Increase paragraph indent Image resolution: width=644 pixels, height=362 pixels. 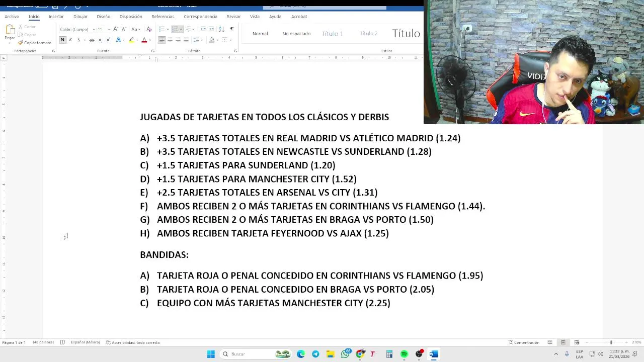pos(211,29)
